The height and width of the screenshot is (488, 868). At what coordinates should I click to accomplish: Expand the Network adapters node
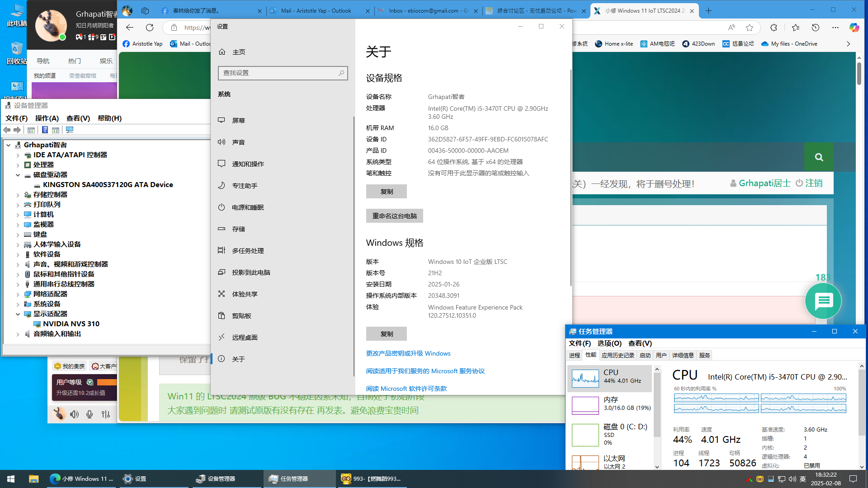pyautogui.click(x=18, y=294)
